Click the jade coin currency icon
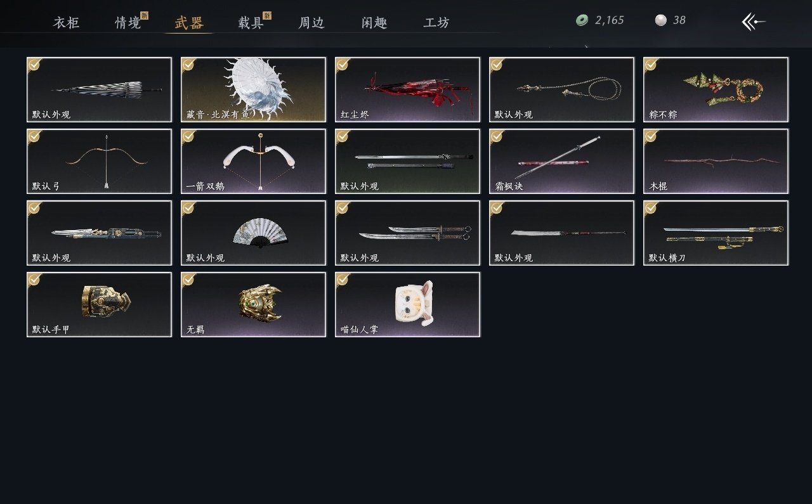The width and height of the screenshot is (812, 504). [582, 20]
